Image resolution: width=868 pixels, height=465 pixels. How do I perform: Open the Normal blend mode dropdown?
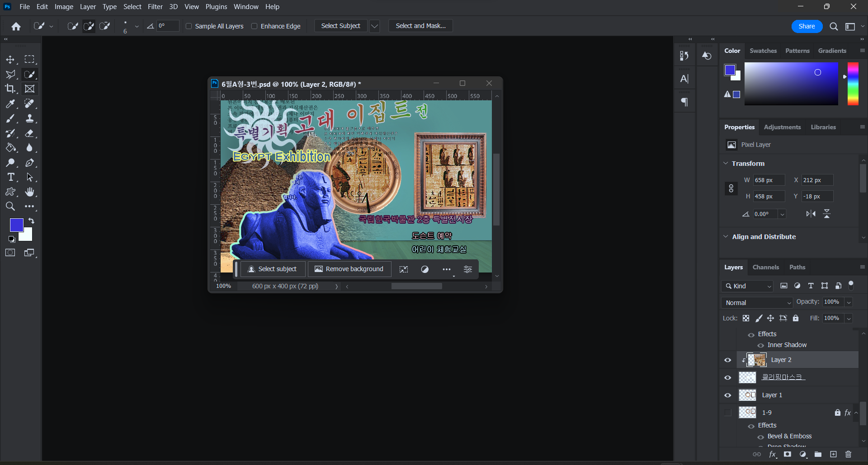757,303
